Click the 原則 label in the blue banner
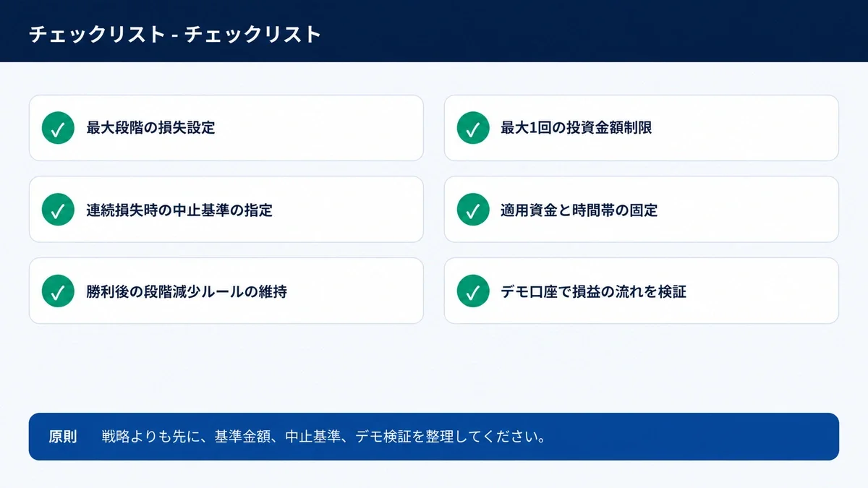This screenshot has width=868, height=488. pos(63,437)
